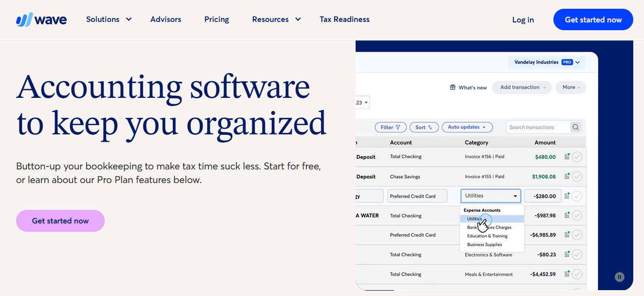The image size is (644, 296).
Task: Click the Electronics & Software category
Action: [489, 255]
